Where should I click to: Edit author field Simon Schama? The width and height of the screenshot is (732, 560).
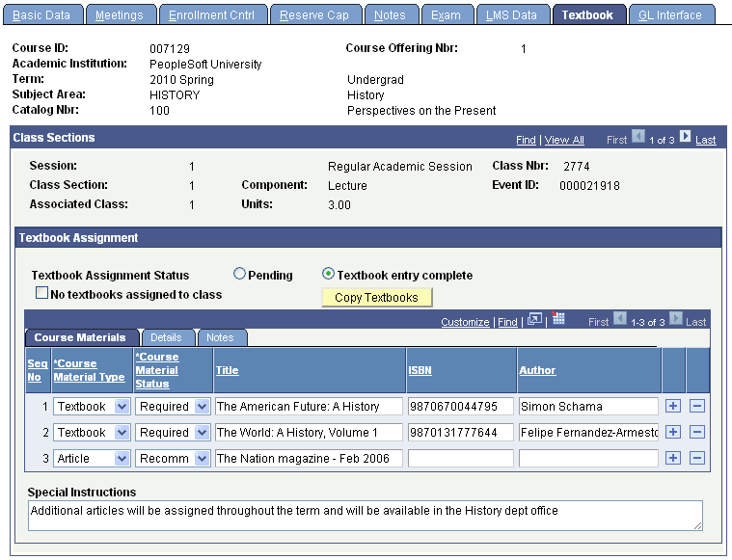click(x=588, y=407)
